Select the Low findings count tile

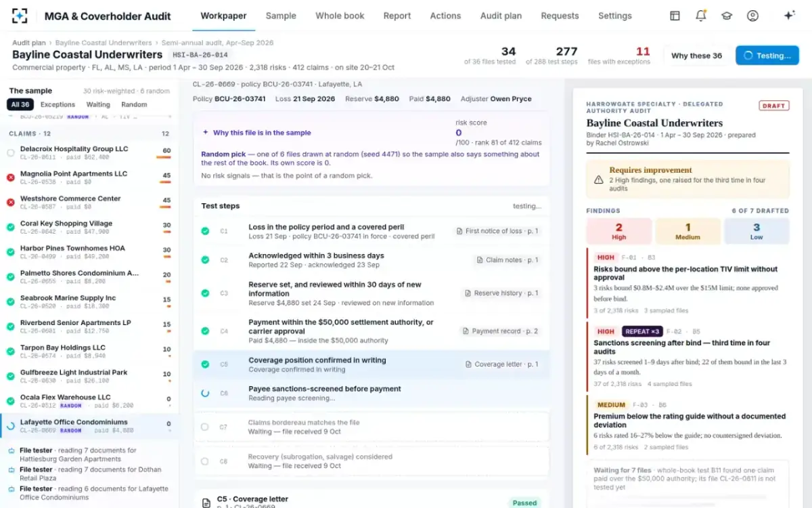coord(757,231)
